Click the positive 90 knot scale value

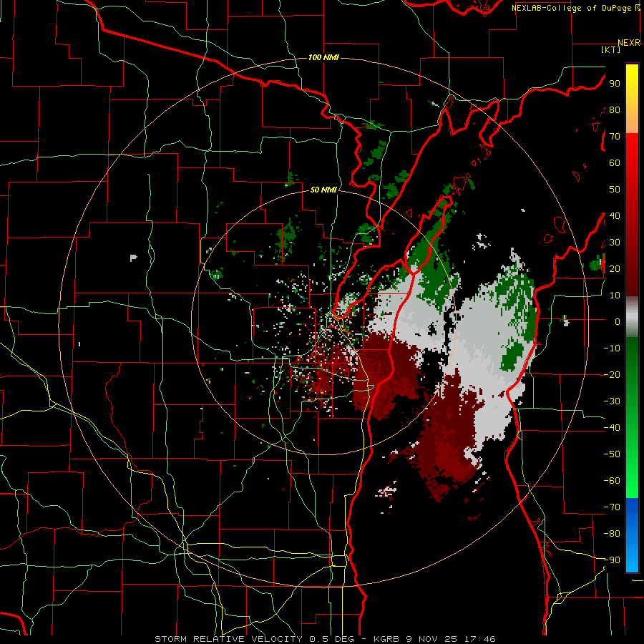pos(615,84)
